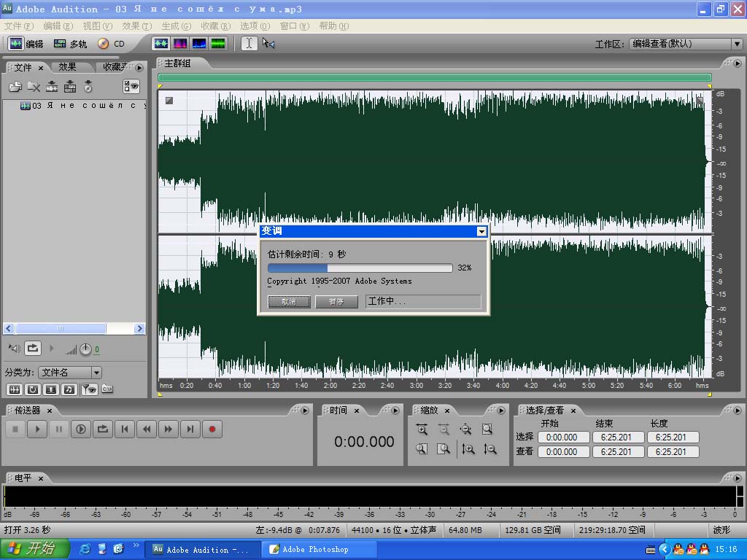The height and width of the screenshot is (560, 747).
Task: Switch to the 多轨 (Multitrack) view
Action: [x=70, y=44]
